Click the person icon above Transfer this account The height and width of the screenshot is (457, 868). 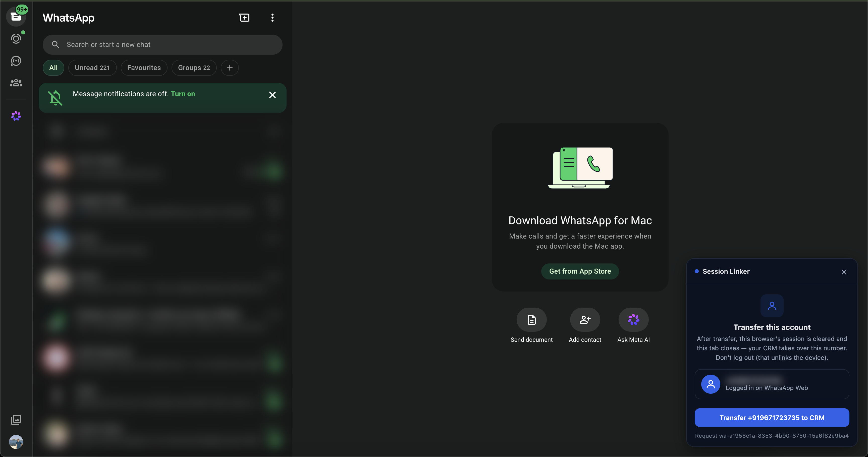tap(772, 306)
